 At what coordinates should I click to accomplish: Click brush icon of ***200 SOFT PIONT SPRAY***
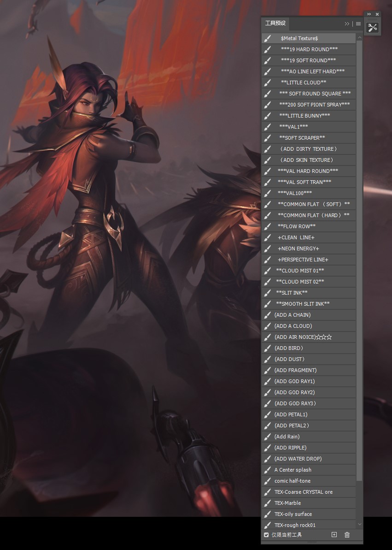(x=268, y=105)
